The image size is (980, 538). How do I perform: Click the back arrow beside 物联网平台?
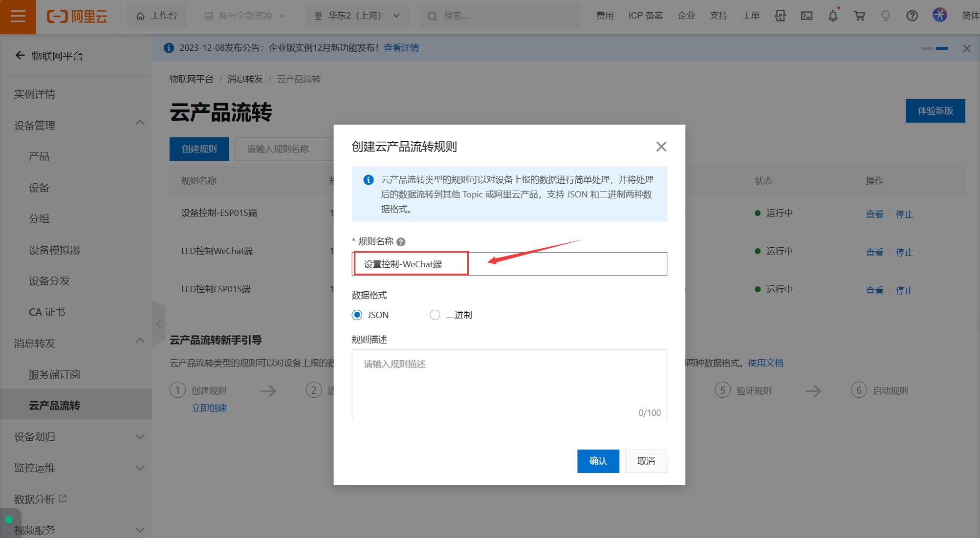pos(20,56)
